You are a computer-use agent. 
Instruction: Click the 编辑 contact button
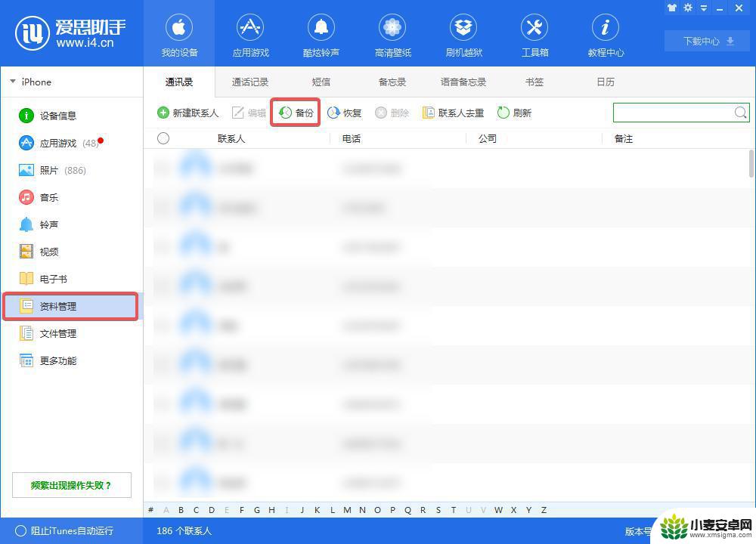[x=249, y=113]
